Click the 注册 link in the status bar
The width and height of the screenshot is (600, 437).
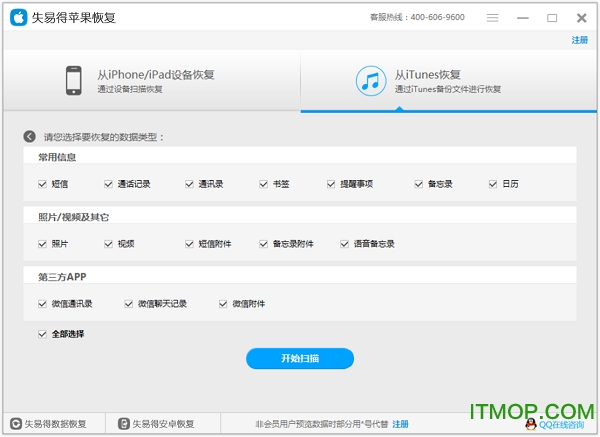click(400, 424)
